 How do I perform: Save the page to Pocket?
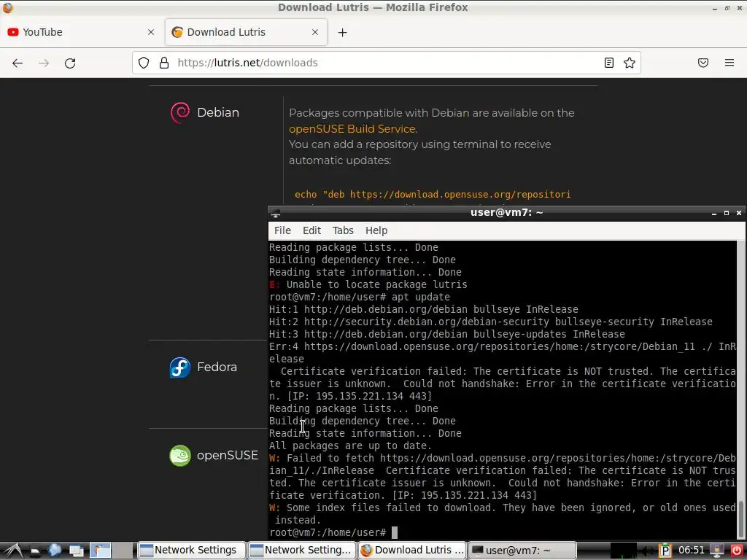click(x=703, y=63)
